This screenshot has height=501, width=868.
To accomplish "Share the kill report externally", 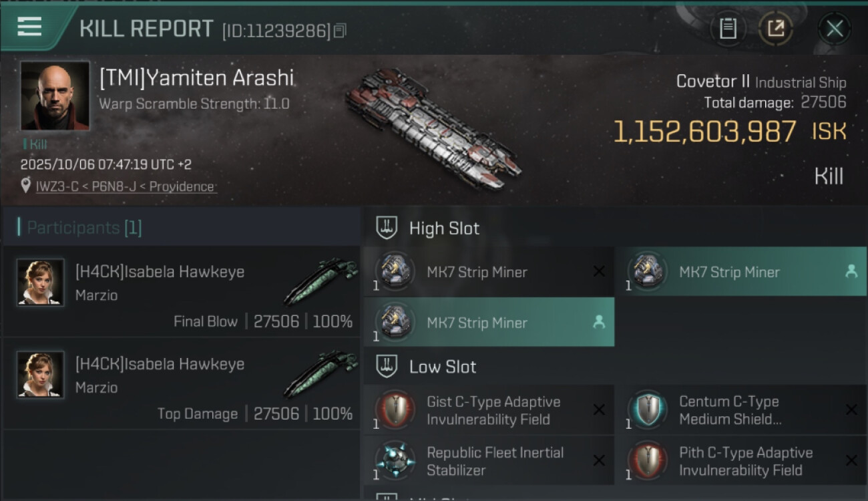I will tap(775, 28).
